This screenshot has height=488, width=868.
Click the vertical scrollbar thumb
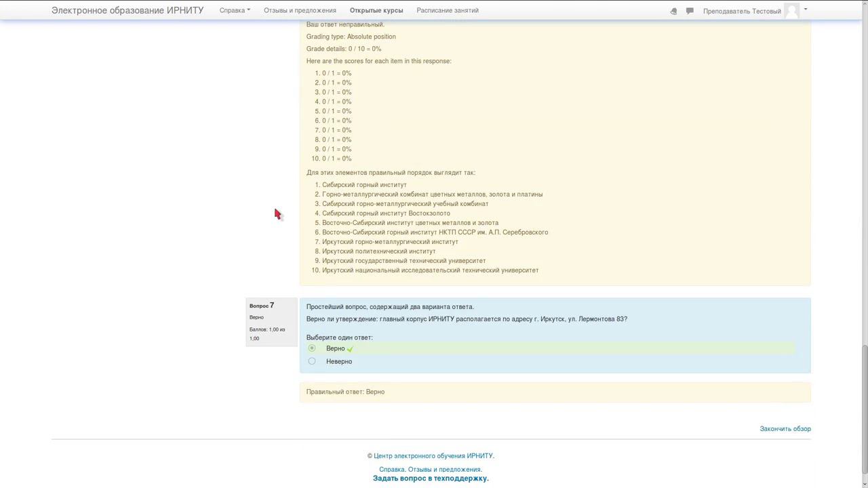(864, 408)
